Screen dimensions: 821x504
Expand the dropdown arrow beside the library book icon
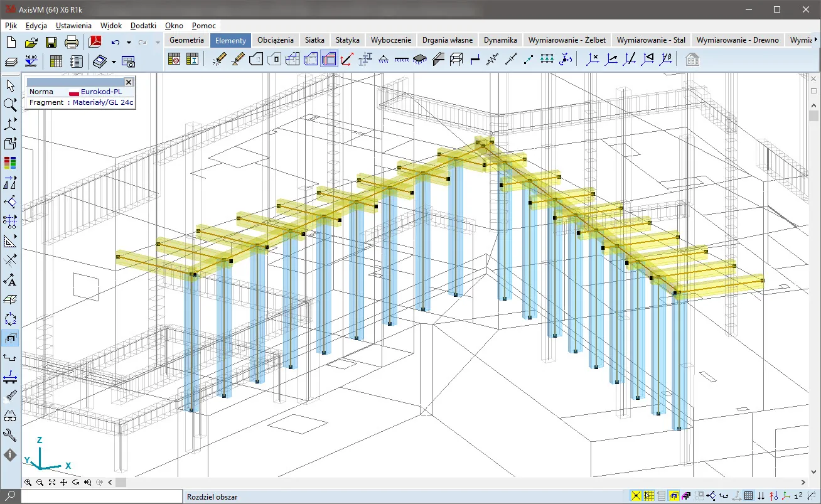(x=114, y=62)
